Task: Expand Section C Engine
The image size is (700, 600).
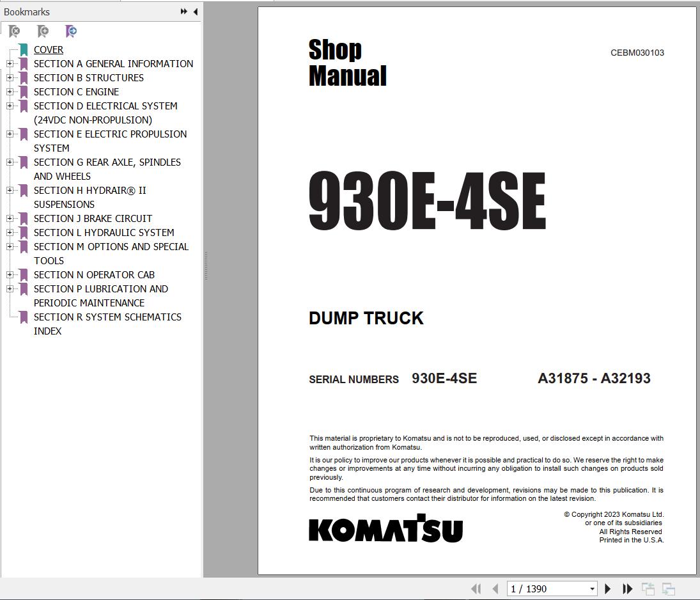Action: (x=10, y=92)
